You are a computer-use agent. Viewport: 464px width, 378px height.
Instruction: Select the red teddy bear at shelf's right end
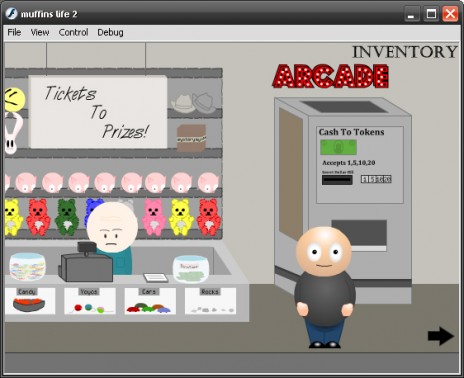pyautogui.click(x=209, y=217)
